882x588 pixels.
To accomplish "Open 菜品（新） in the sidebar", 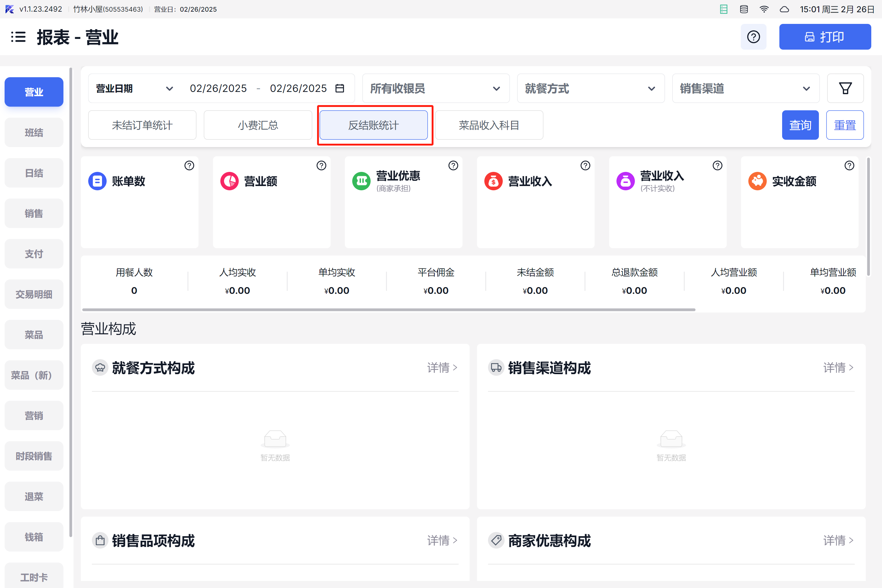I will (x=34, y=375).
